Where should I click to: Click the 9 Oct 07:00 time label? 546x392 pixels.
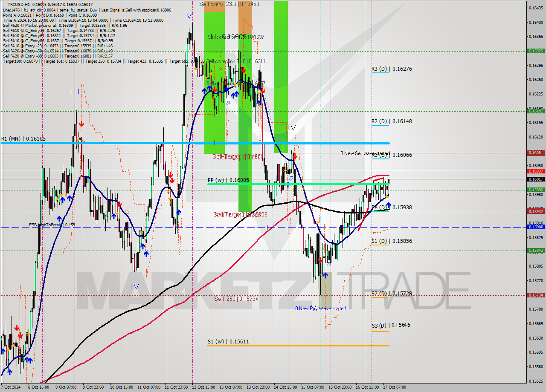tap(66, 387)
